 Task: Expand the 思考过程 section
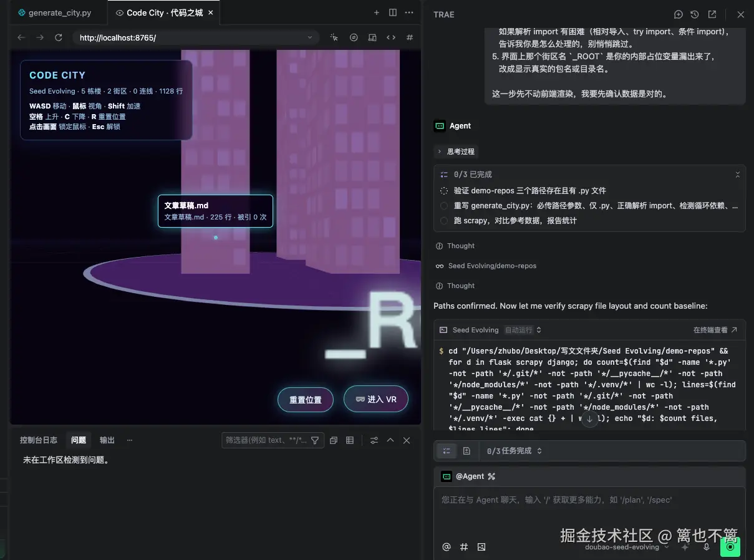coord(457,152)
